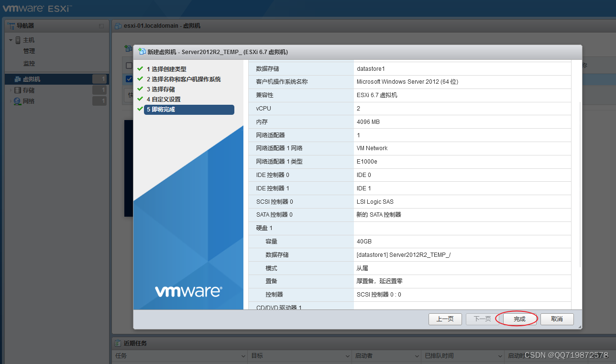616x364 pixels.
Task: Open the 启动者 column dropdown arrow
Action: 417,356
